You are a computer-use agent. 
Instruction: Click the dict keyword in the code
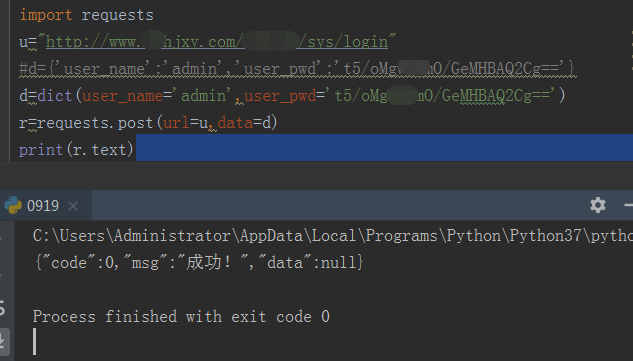[x=54, y=96]
